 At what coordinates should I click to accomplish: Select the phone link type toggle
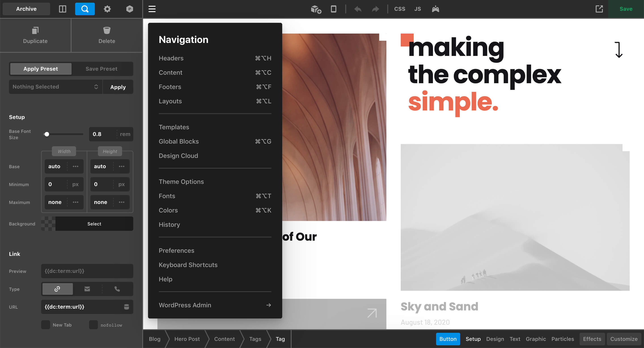tap(117, 289)
